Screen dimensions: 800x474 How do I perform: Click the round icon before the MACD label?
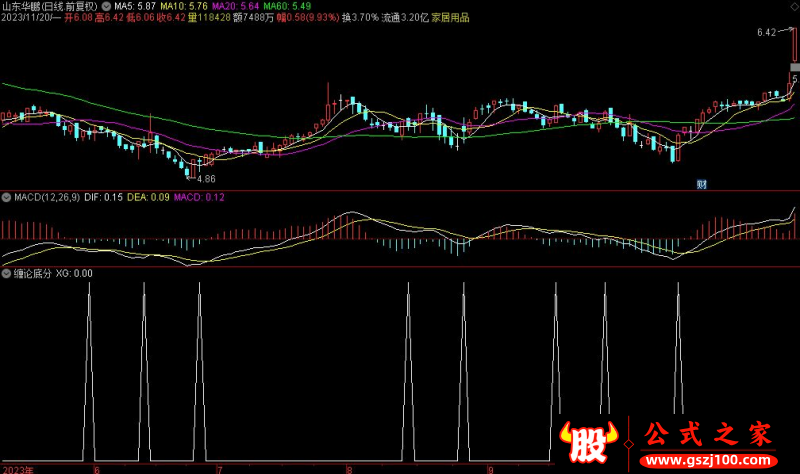(6, 197)
